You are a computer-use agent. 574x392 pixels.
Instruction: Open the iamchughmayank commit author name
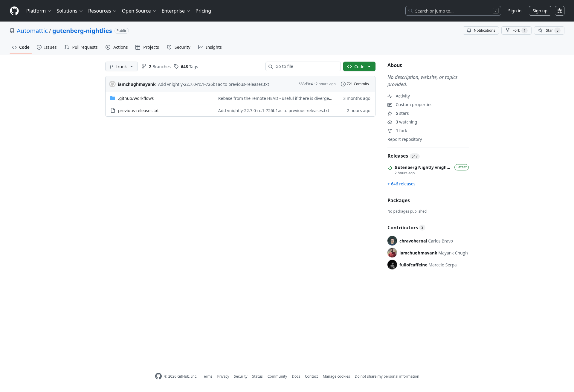click(x=137, y=84)
